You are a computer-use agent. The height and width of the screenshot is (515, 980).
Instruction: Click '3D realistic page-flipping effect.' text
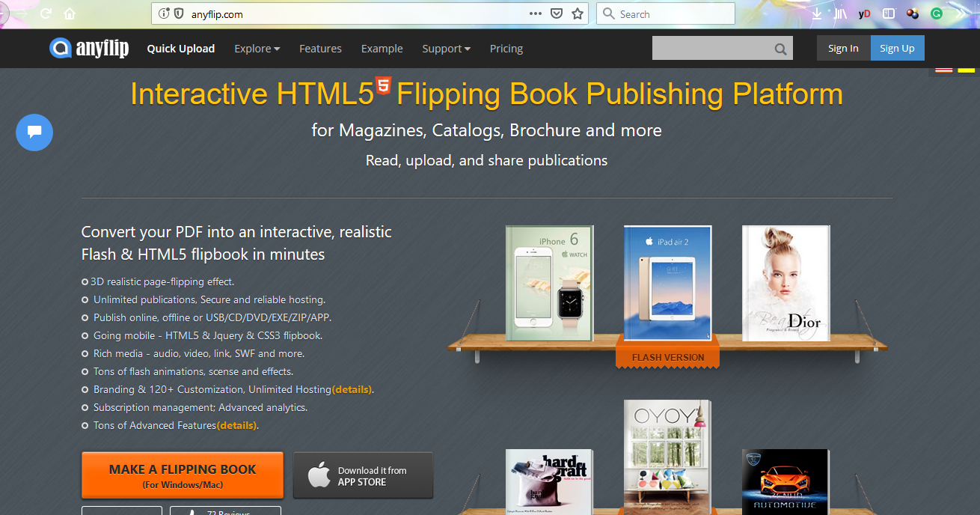coord(162,281)
